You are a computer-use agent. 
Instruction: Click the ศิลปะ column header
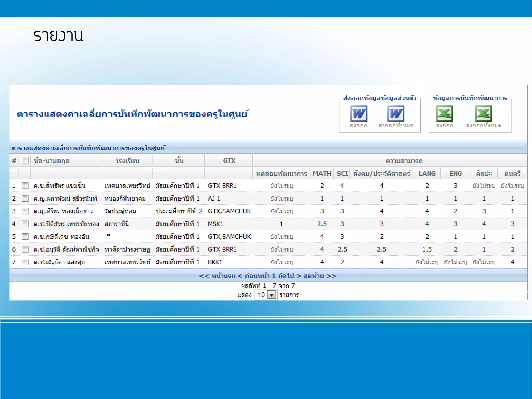click(484, 173)
